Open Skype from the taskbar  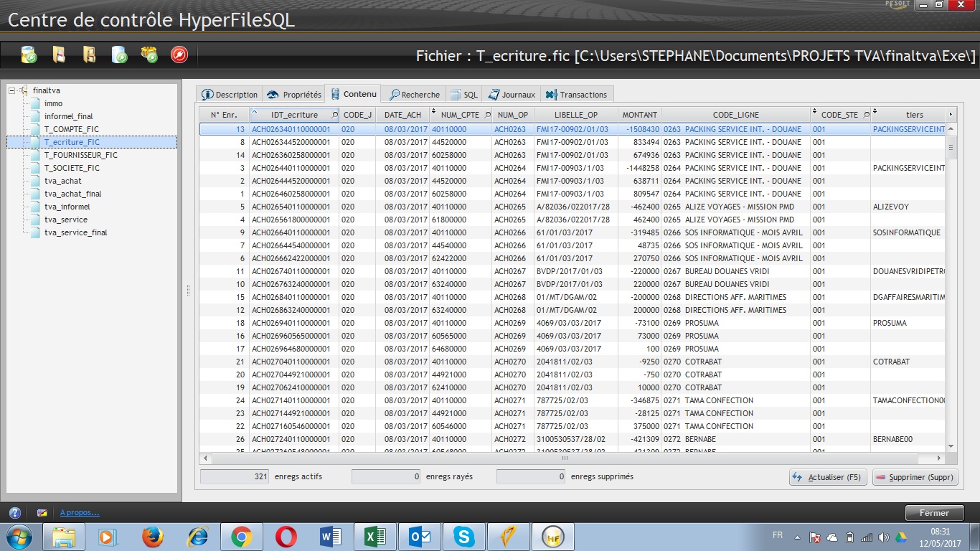(463, 536)
